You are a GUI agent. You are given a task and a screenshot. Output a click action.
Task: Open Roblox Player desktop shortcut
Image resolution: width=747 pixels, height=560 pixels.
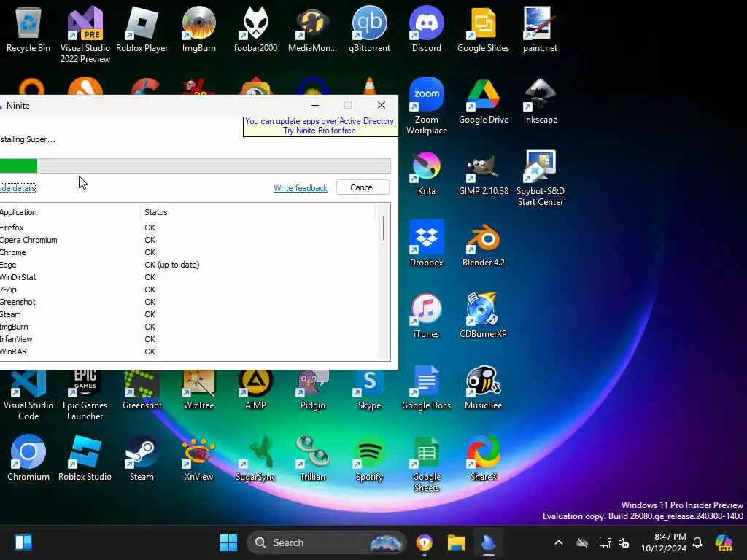(x=142, y=29)
